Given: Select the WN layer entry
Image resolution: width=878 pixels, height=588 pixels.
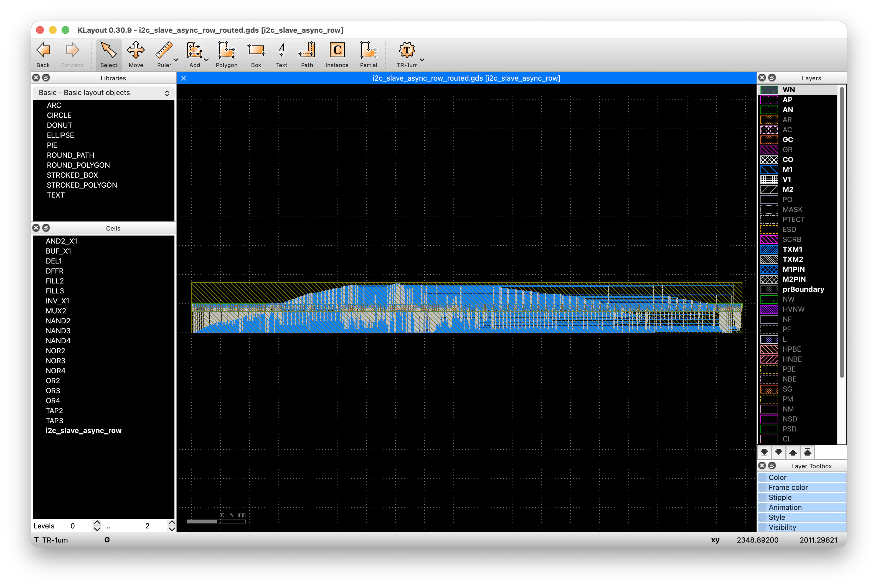Looking at the screenshot, I should [x=798, y=90].
